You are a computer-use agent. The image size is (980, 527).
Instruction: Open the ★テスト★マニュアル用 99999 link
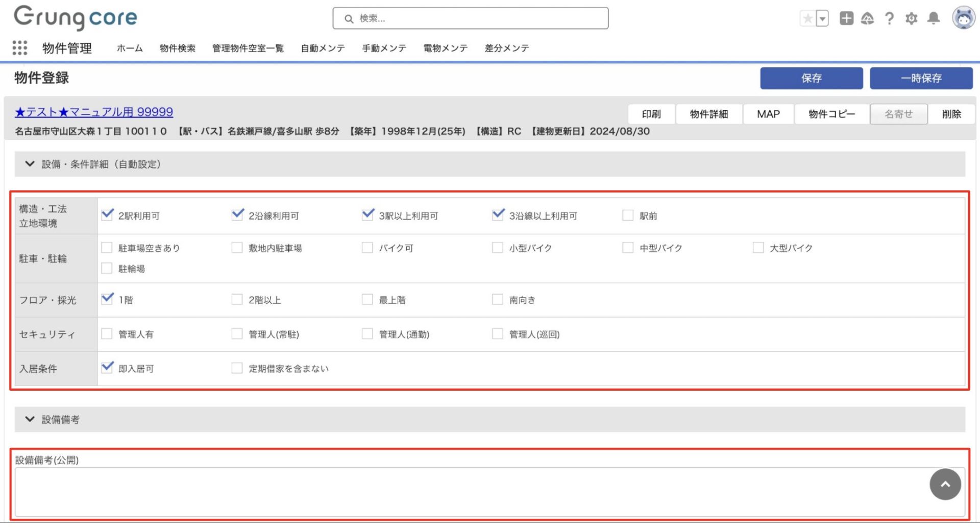pyautogui.click(x=94, y=112)
